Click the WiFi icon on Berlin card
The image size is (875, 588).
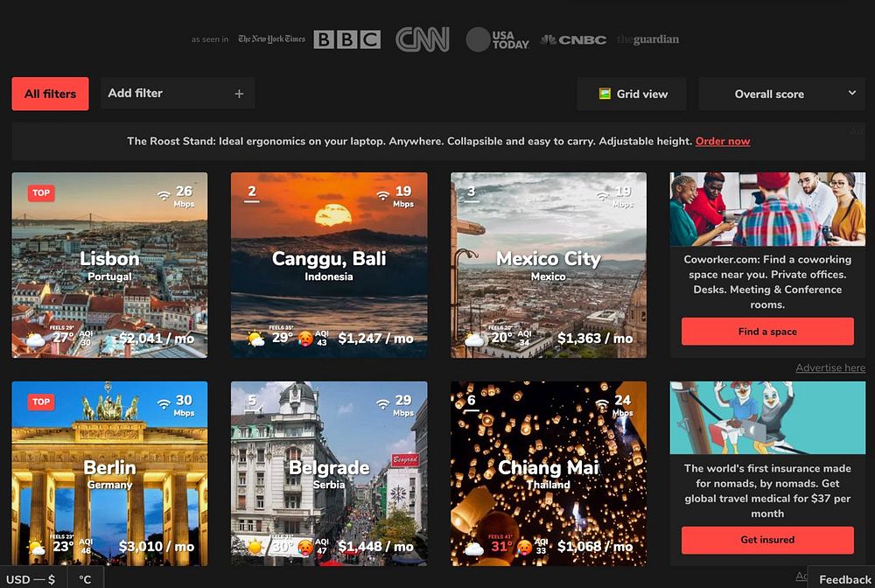164,404
